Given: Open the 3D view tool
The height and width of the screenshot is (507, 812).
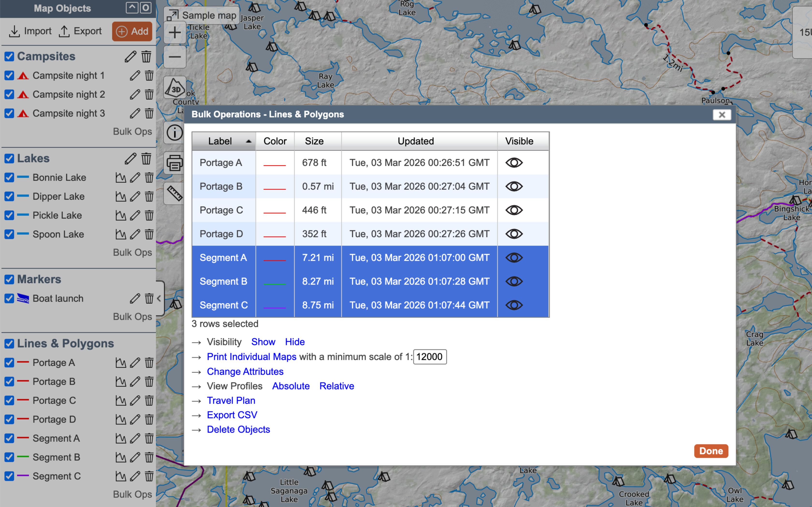Looking at the screenshot, I should [174, 88].
